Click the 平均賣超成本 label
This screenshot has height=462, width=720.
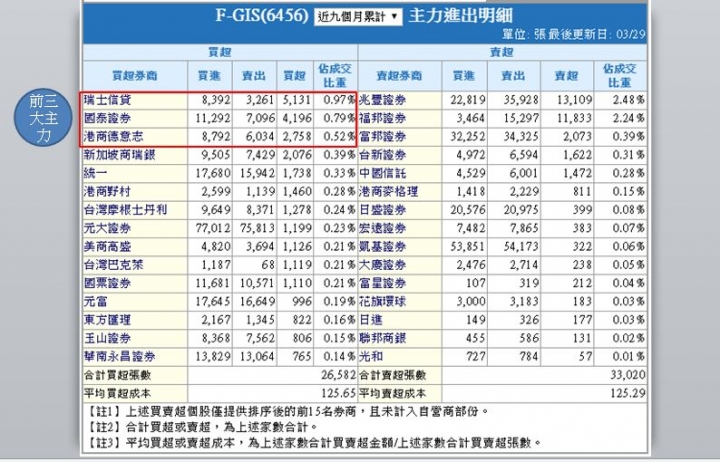click(393, 394)
